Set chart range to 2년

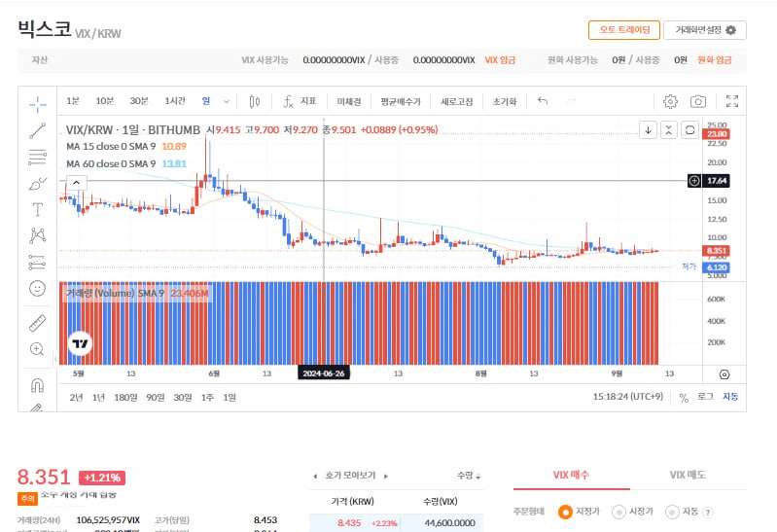point(76,397)
